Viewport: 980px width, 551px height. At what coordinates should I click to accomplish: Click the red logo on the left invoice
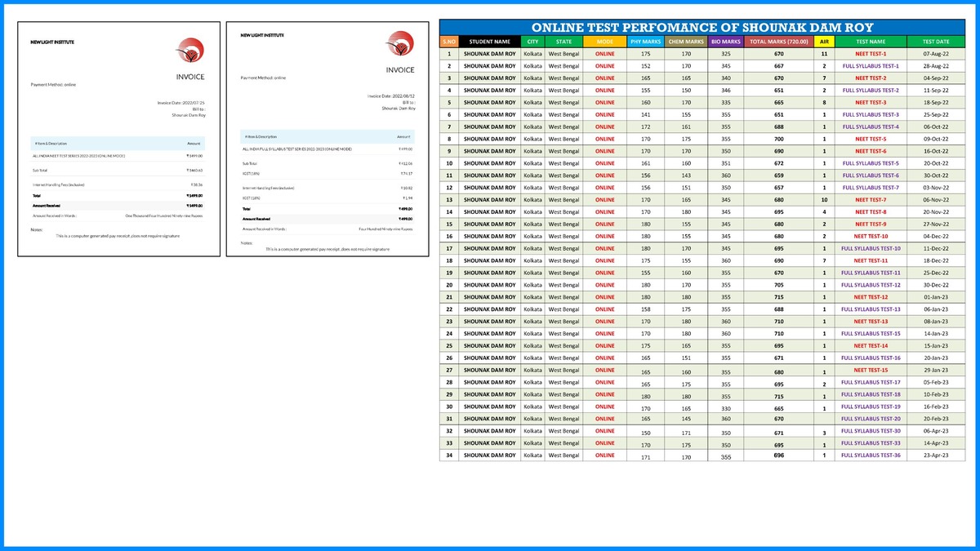(x=190, y=51)
